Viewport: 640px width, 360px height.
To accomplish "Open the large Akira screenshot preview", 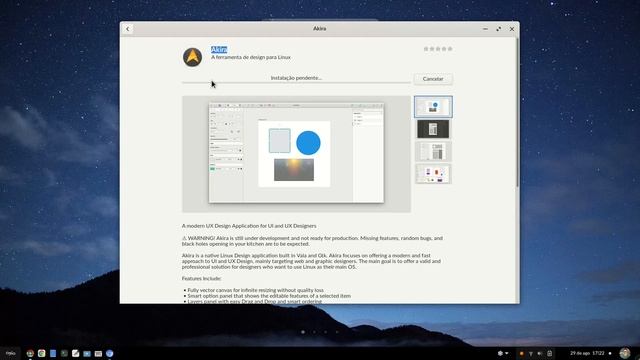I will (x=296, y=154).
